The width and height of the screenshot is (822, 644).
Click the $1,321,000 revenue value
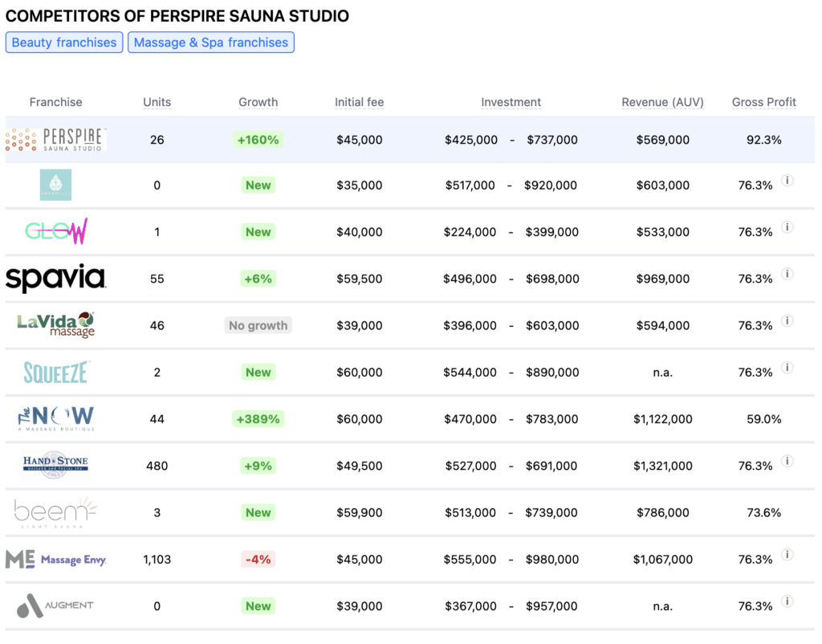[662, 466]
